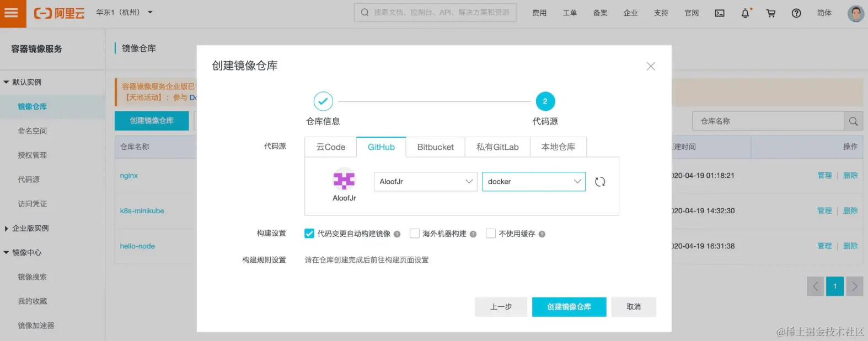Image resolution: width=868 pixels, height=341 pixels.
Task: Click the 创建镜像仓库 confirm button in dialog
Action: click(569, 307)
